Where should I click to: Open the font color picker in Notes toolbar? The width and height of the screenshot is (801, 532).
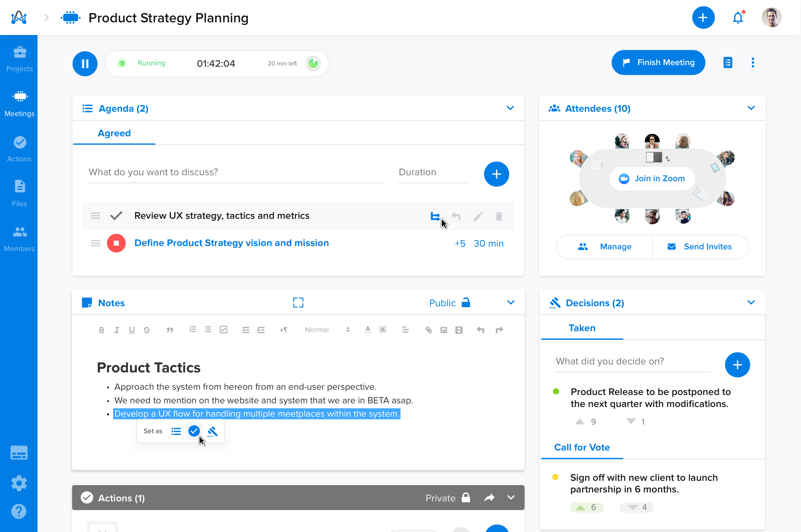coord(367,330)
